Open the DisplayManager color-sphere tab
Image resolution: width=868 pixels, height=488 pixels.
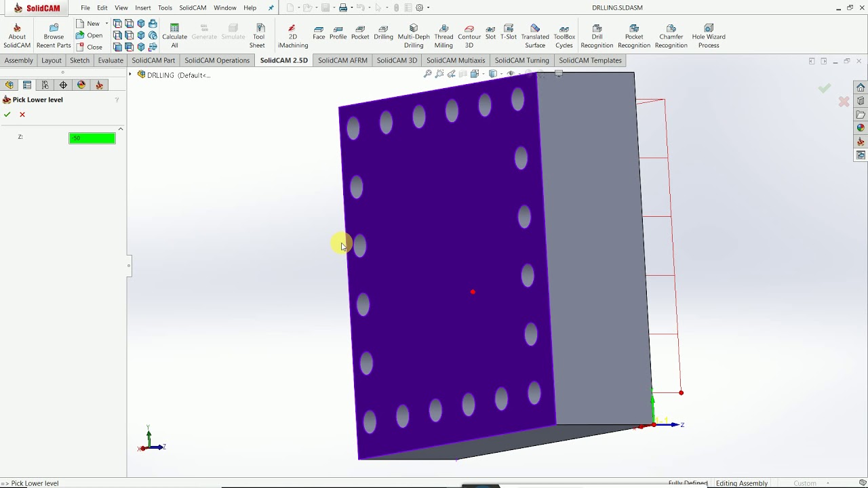pos(81,85)
